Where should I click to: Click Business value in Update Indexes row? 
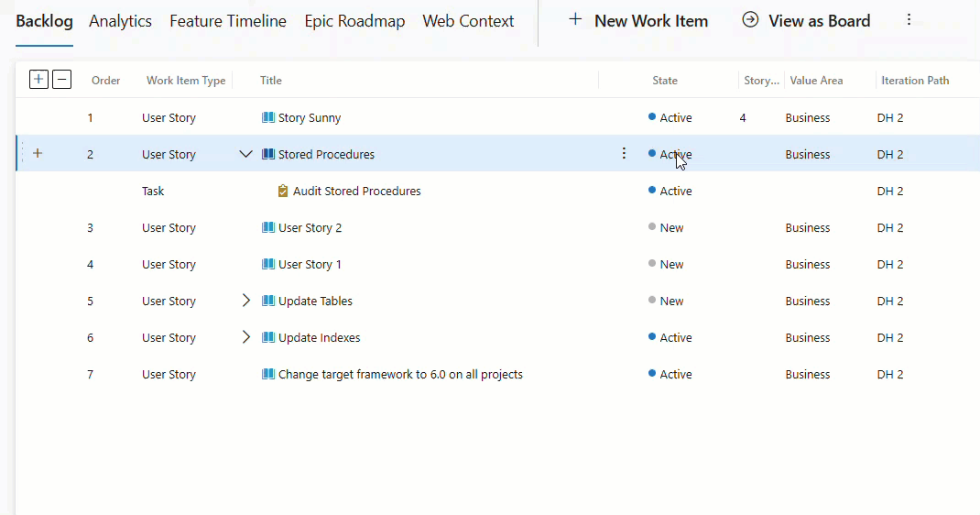(808, 337)
